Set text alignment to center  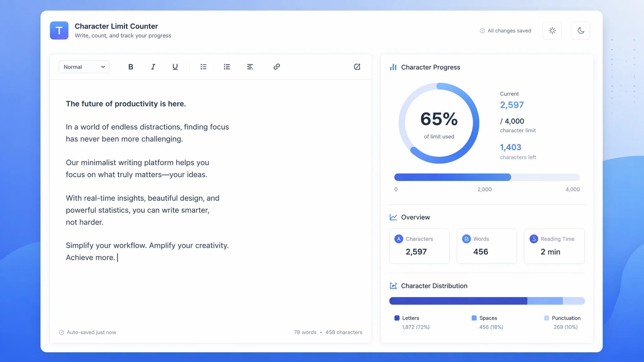click(250, 67)
